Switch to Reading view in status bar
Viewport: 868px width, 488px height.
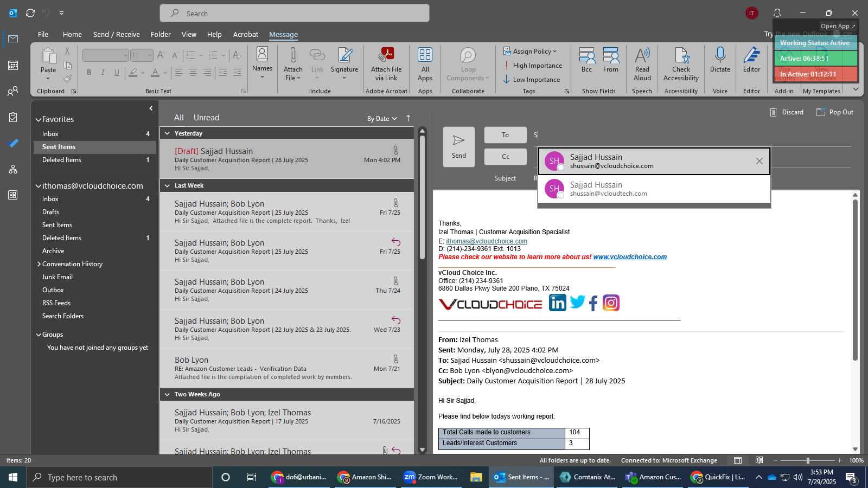[759, 460]
